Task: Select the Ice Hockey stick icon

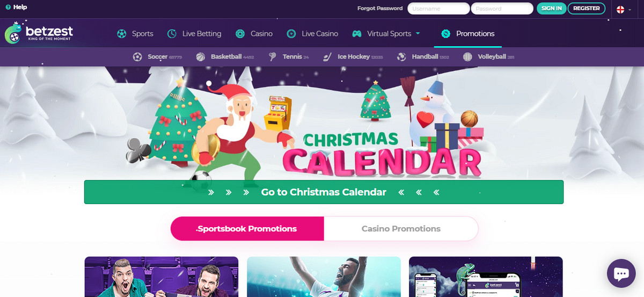Action: tap(327, 56)
